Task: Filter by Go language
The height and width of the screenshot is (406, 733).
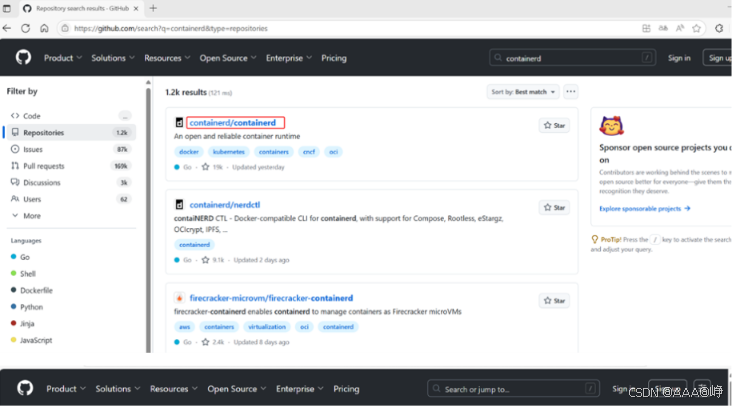Action: click(x=21, y=257)
